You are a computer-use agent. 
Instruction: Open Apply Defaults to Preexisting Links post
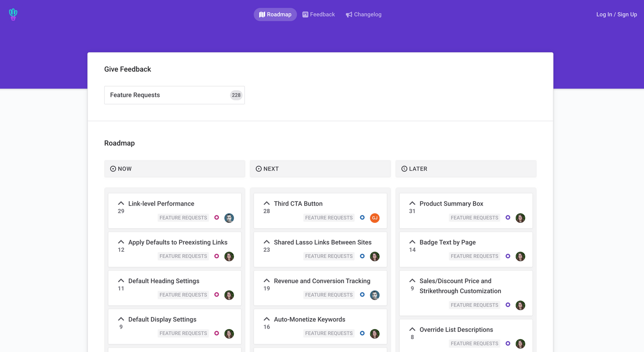[178, 242]
